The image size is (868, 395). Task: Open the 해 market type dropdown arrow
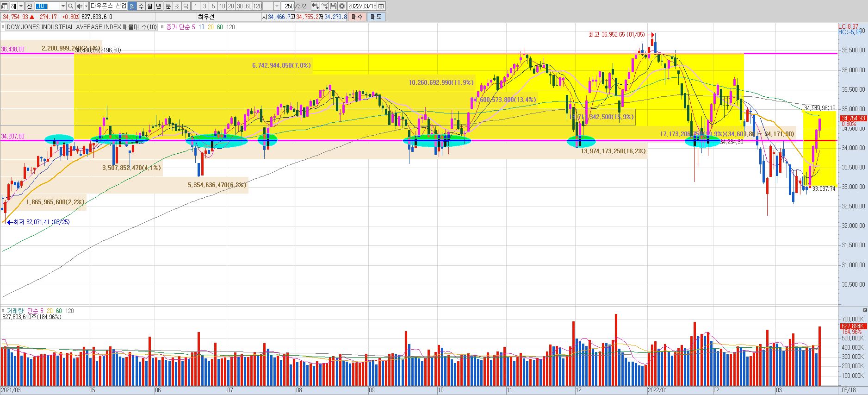point(21,6)
